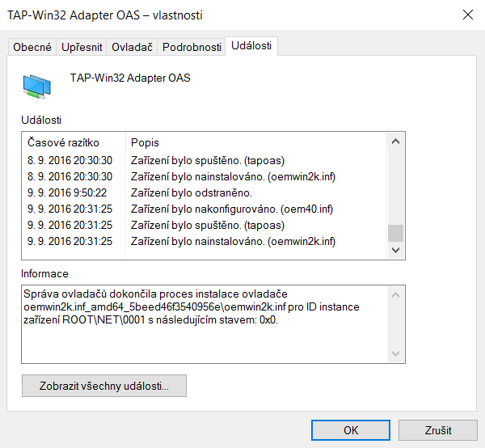Cancel with the Zrušit button

pyautogui.click(x=437, y=430)
